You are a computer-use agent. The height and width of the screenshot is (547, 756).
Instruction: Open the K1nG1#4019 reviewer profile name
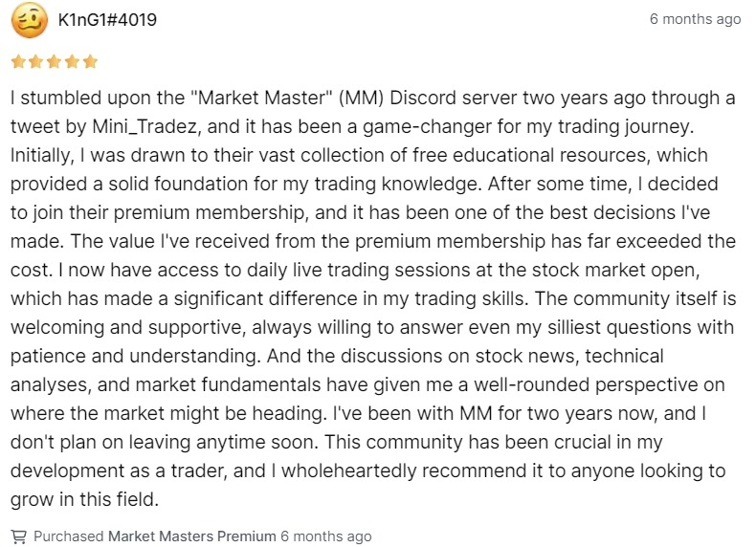[107, 20]
